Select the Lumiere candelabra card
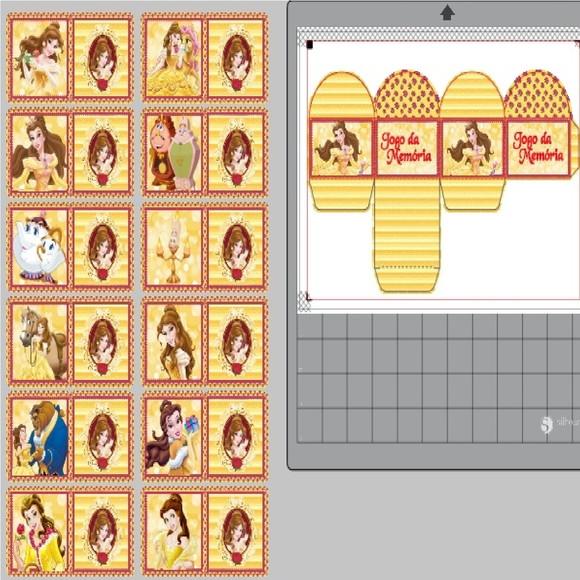The image size is (580, 580). point(173,247)
